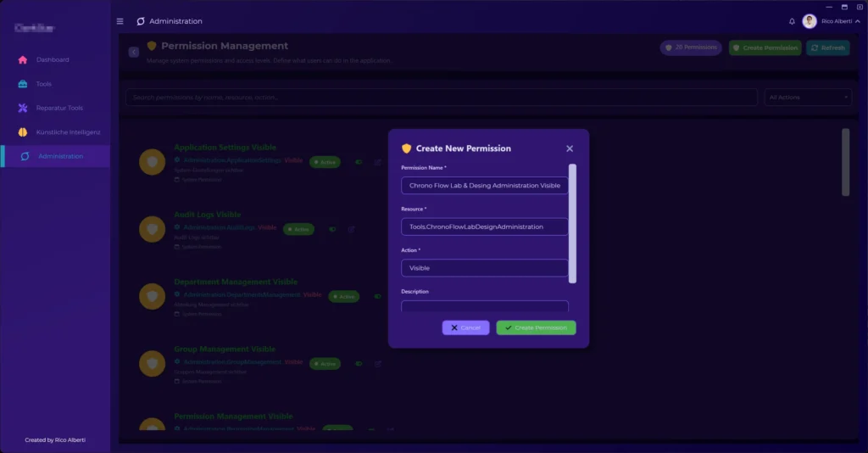This screenshot has width=868, height=453.
Task: Click the permissions list scrollbar
Action: (x=845, y=162)
